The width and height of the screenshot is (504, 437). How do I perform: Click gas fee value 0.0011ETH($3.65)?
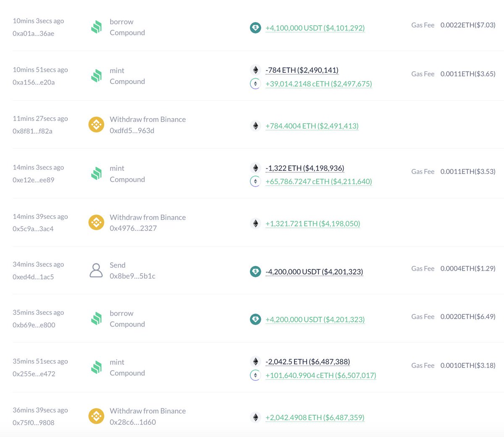[x=468, y=74]
